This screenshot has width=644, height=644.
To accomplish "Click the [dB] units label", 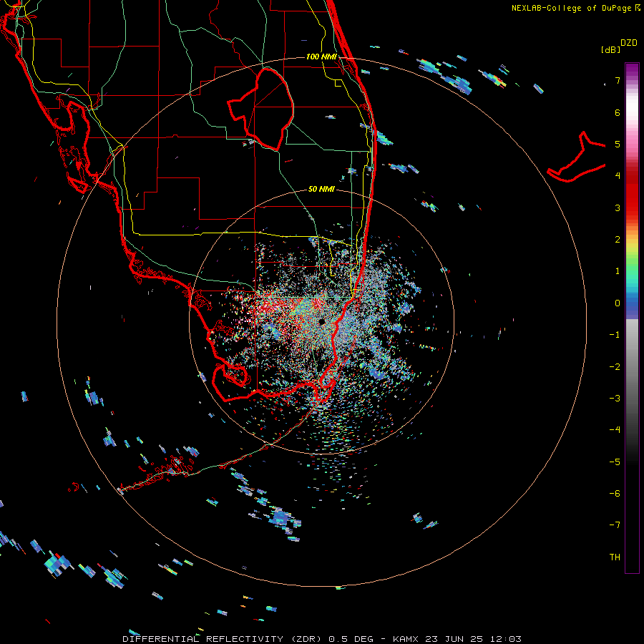I will click(x=610, y=49).
